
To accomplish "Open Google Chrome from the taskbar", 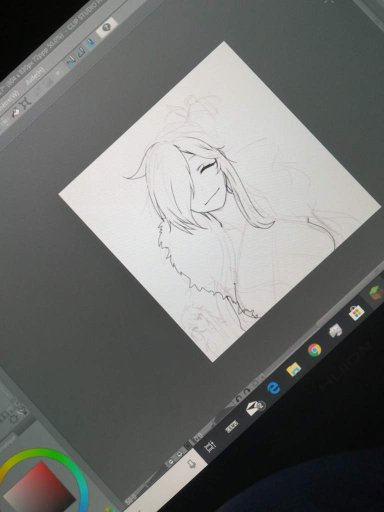I will 314,350.
